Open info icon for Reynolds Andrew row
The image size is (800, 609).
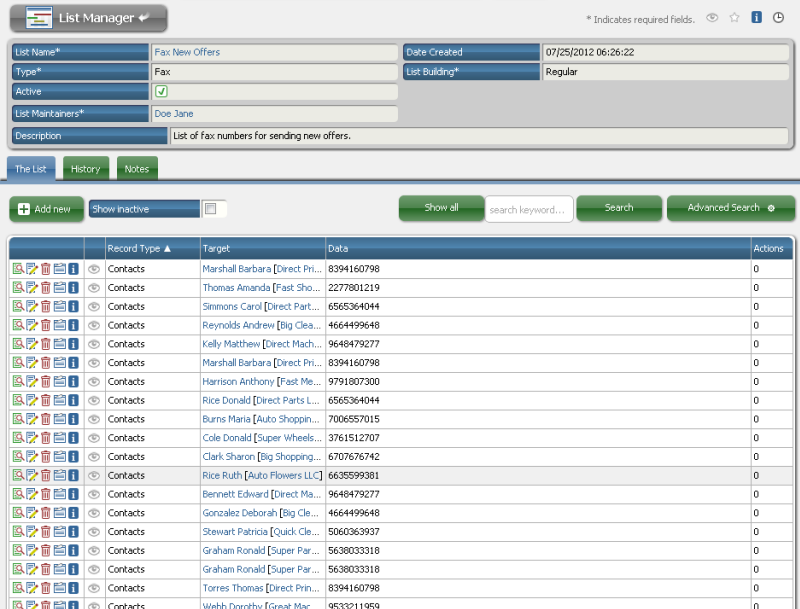coord(73,325)
